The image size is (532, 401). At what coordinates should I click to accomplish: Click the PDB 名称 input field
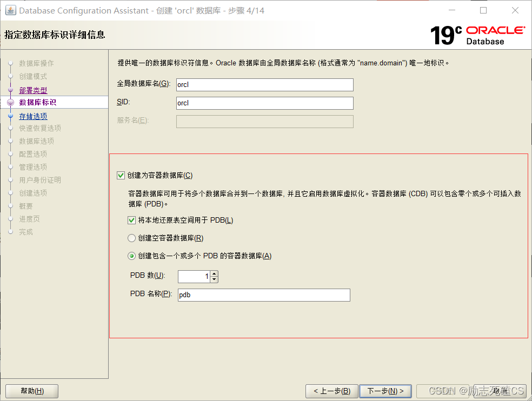click(x=264, y=295)
